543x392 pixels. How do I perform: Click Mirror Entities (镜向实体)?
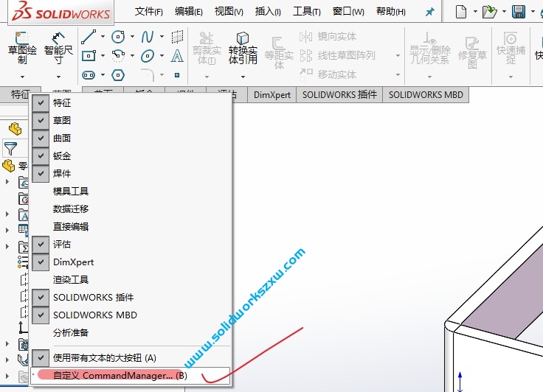click(328, 36)
